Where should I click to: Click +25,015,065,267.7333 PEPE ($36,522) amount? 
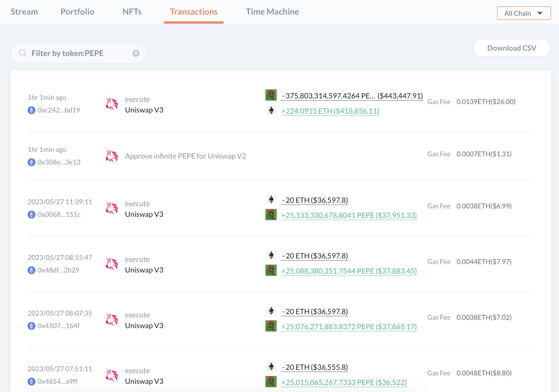[x=344, y=382]
